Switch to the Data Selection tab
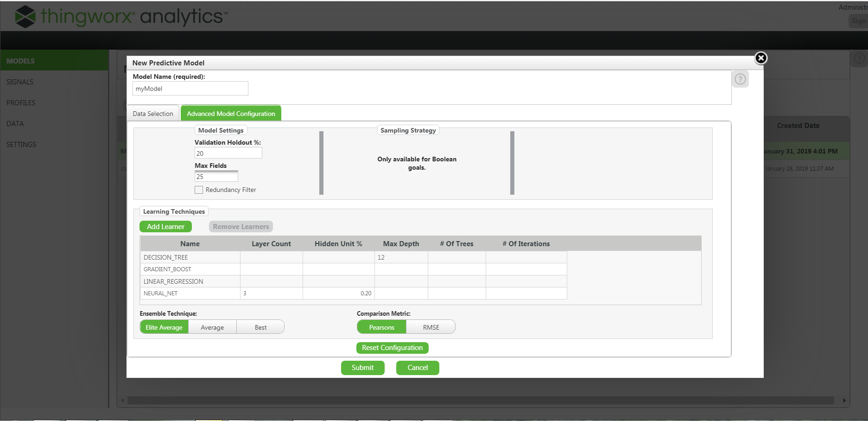868x421 pixels. 152,113
